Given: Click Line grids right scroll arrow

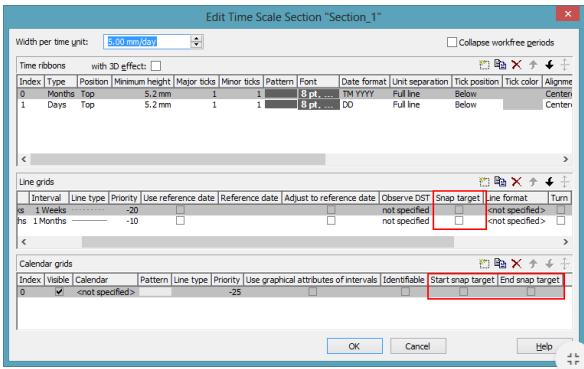Looking at the screenshot, I should (x=566, y=242).
